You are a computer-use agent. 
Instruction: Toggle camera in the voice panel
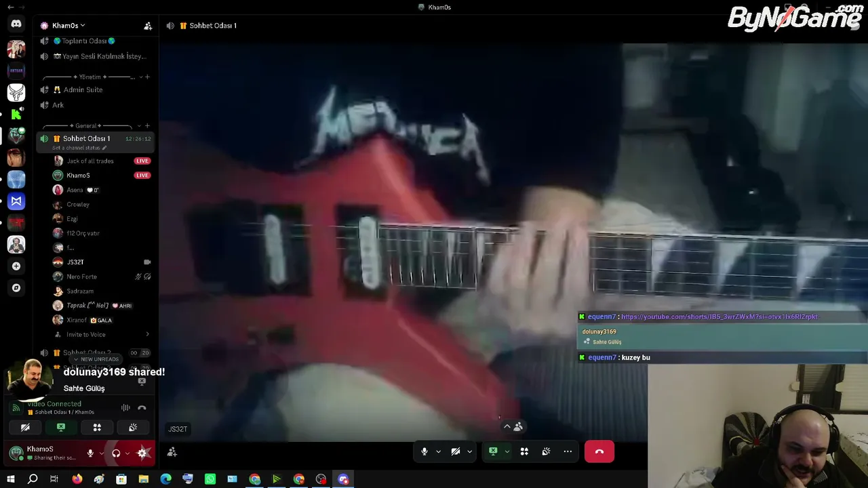coord(25,428)
